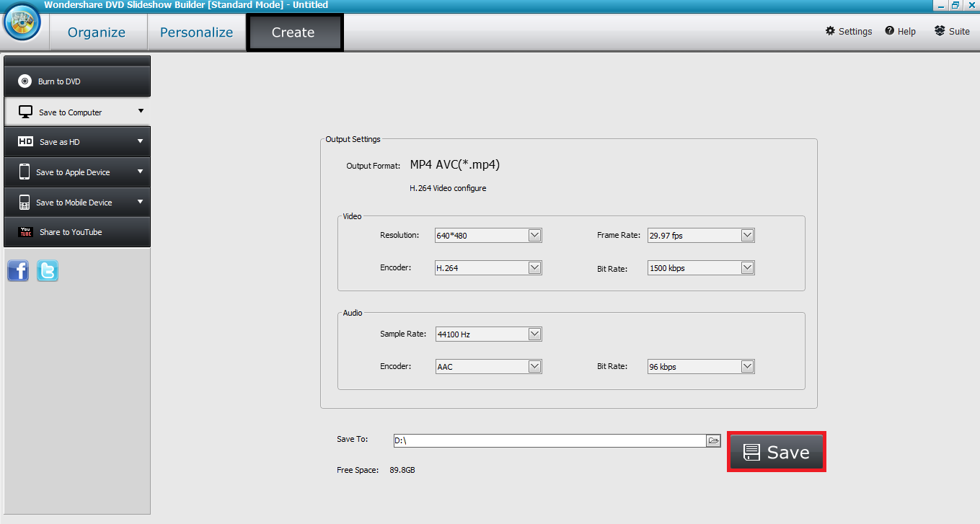
Task: Click the computer monitor icon
Action: (x=26, y=112)
